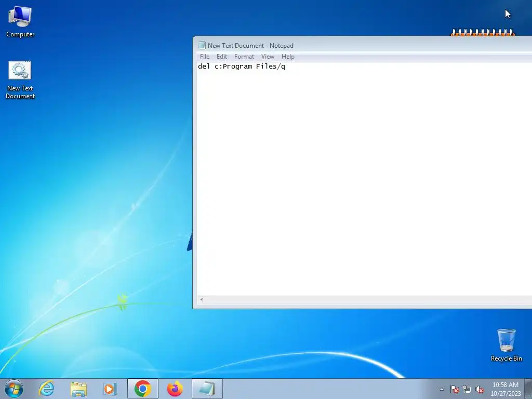Open the Action Center flag icon

455,389
